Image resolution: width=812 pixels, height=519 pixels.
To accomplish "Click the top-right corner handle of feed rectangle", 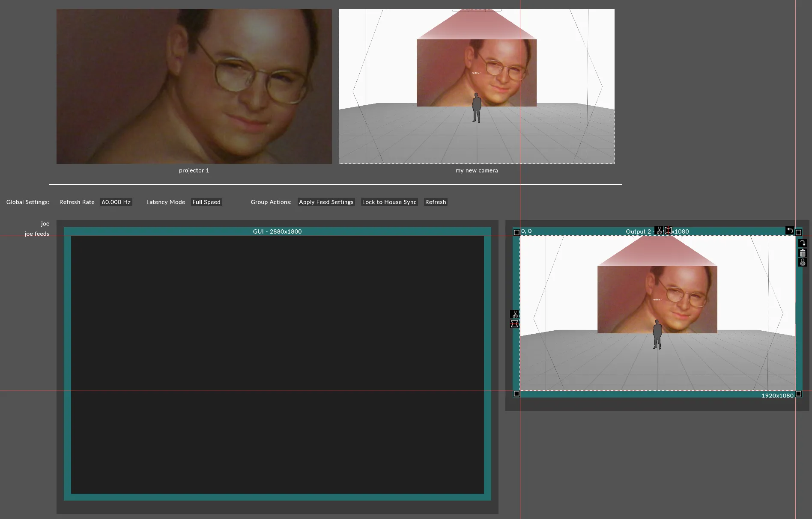I will 798,232.
